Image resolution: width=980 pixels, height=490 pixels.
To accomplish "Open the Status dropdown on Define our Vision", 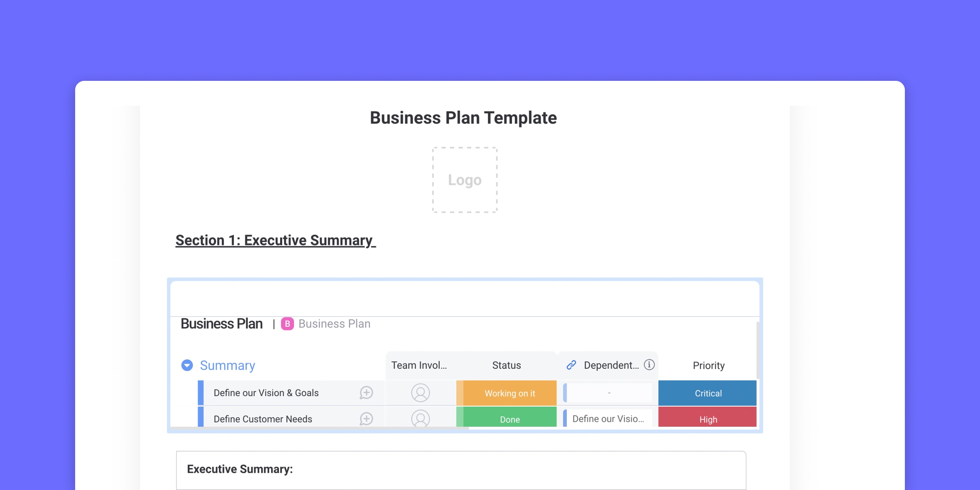I will 509,392.
